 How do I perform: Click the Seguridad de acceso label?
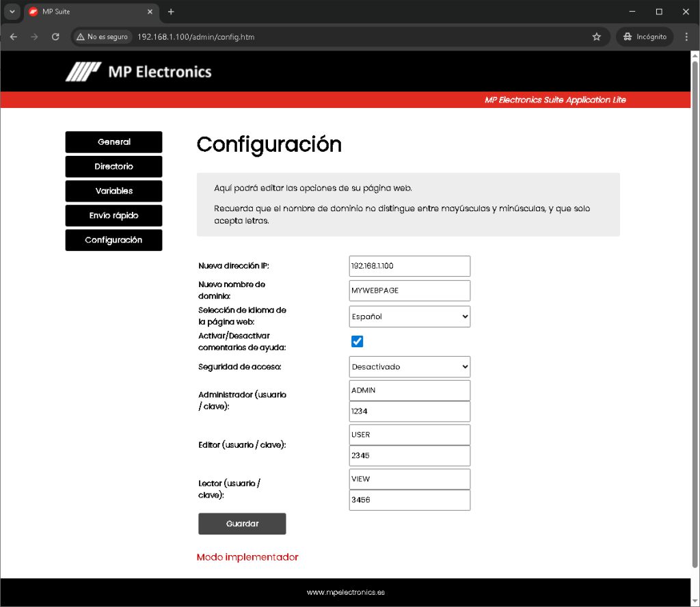pos(240,367)
